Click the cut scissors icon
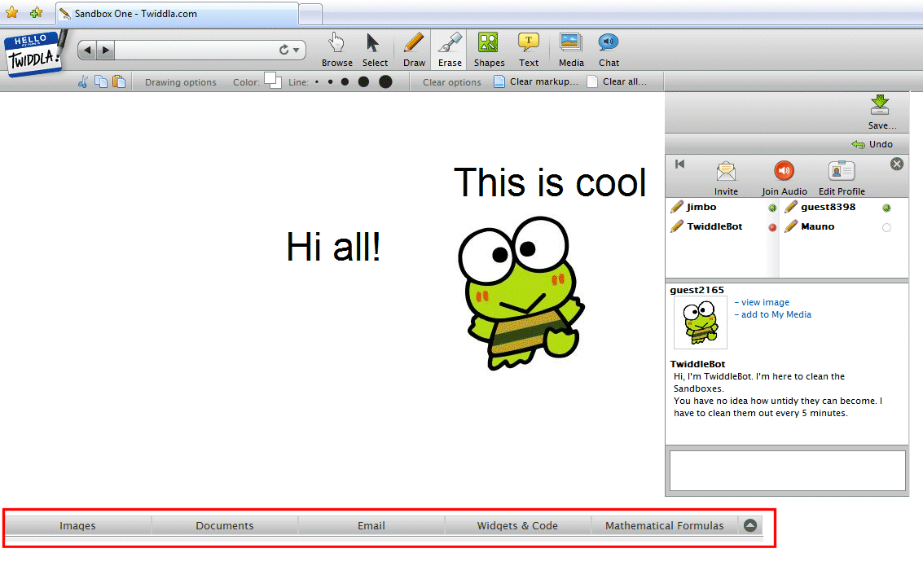This screenshot has height=588, width=923. 83,81
